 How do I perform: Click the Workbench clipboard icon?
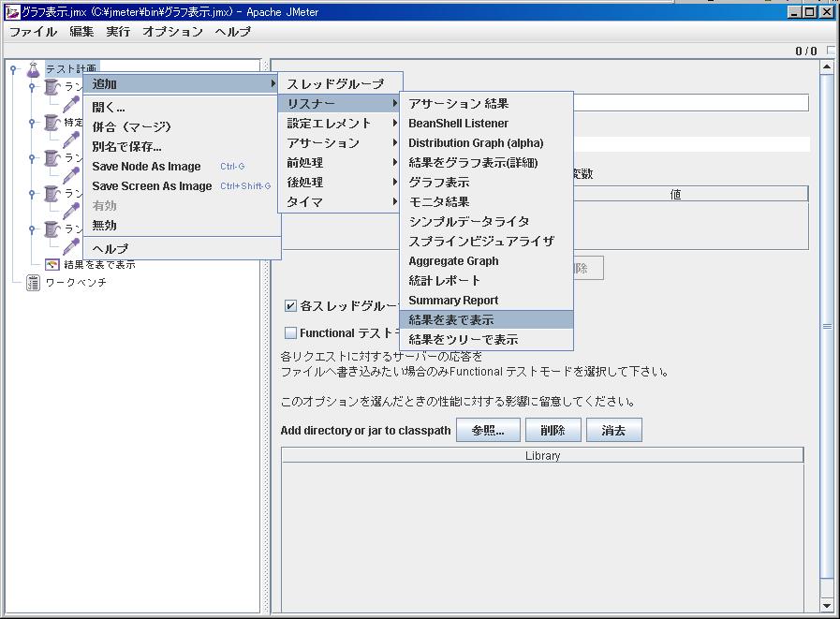coord(33,283)
